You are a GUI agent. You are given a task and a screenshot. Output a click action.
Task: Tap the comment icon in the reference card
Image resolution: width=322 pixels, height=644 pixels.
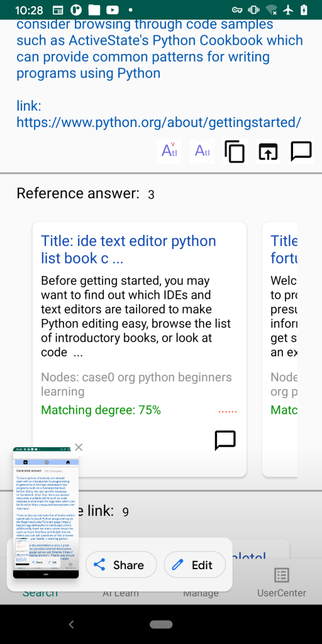coord(225,440)
